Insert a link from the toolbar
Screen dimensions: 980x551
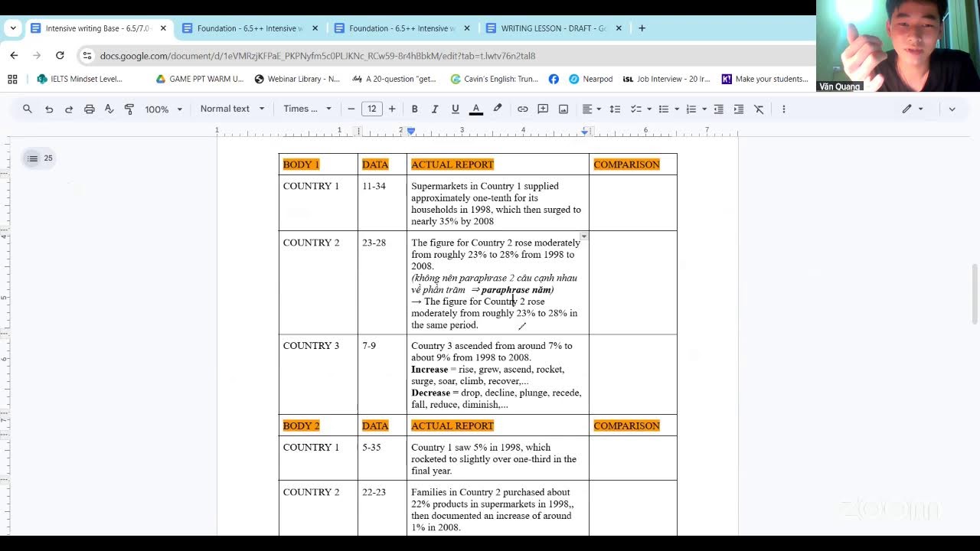pos(523,109)
